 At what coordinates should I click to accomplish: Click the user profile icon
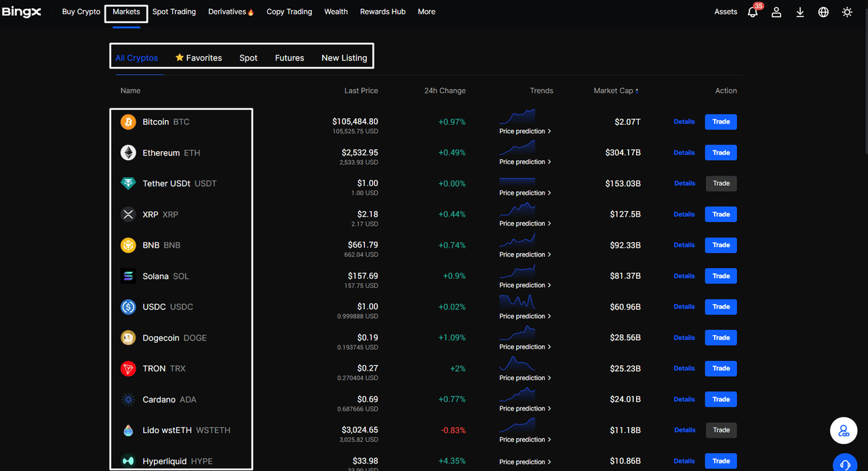click(x=776, y=12)
